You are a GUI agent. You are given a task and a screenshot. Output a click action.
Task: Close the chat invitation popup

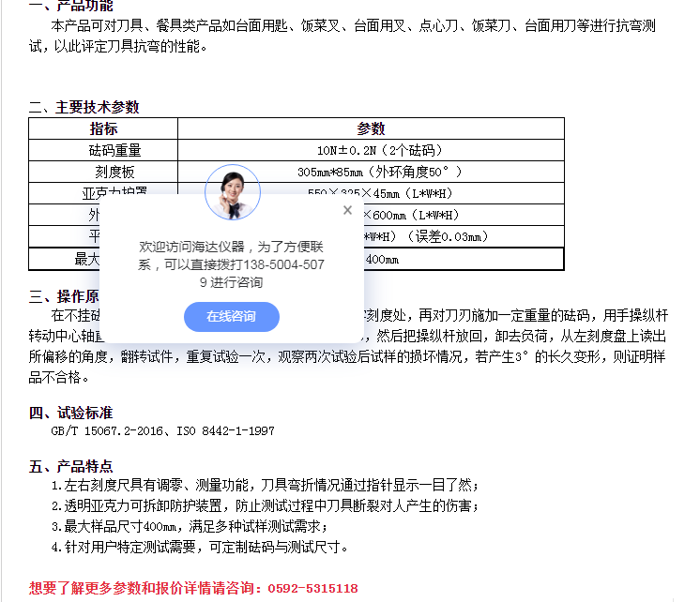click(347, 210)
